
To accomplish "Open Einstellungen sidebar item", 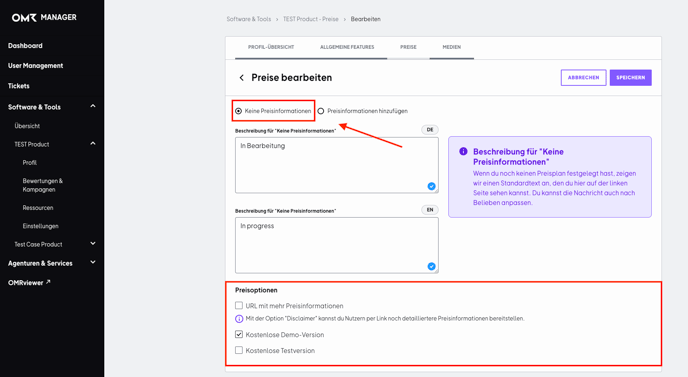I will 40,226.
